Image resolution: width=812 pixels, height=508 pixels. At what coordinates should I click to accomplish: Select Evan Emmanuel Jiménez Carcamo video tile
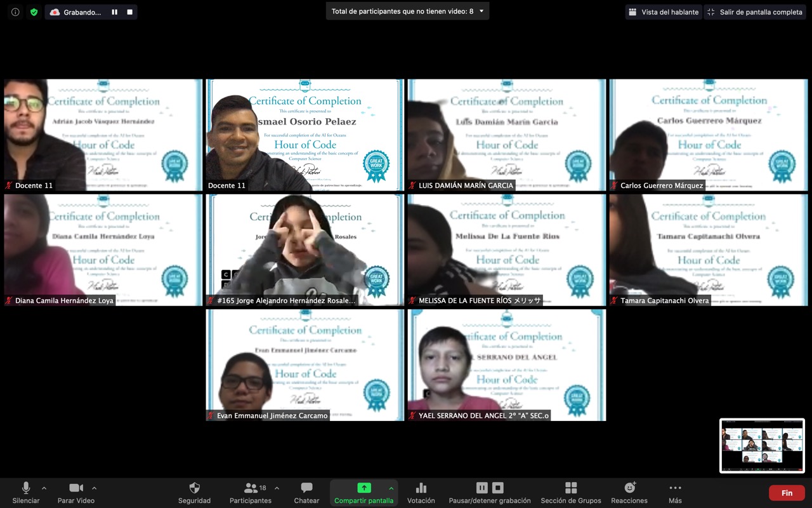click(x=304, y=364)
